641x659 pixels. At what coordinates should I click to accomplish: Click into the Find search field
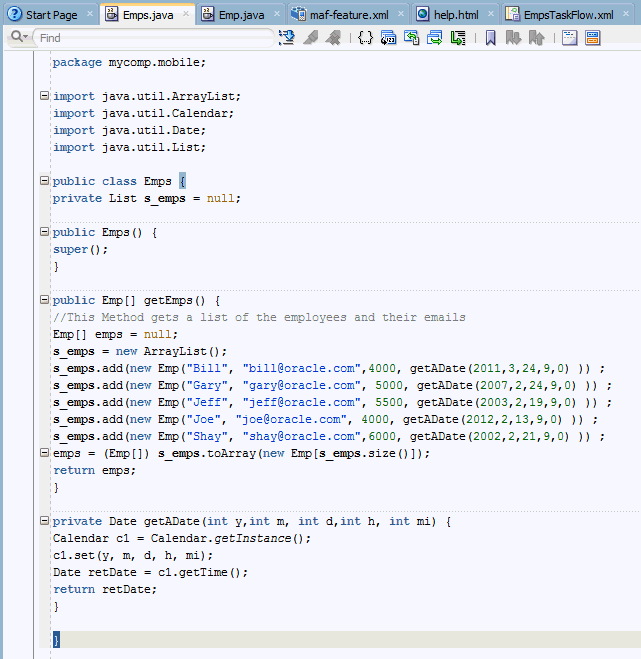[x=154, y=38]
